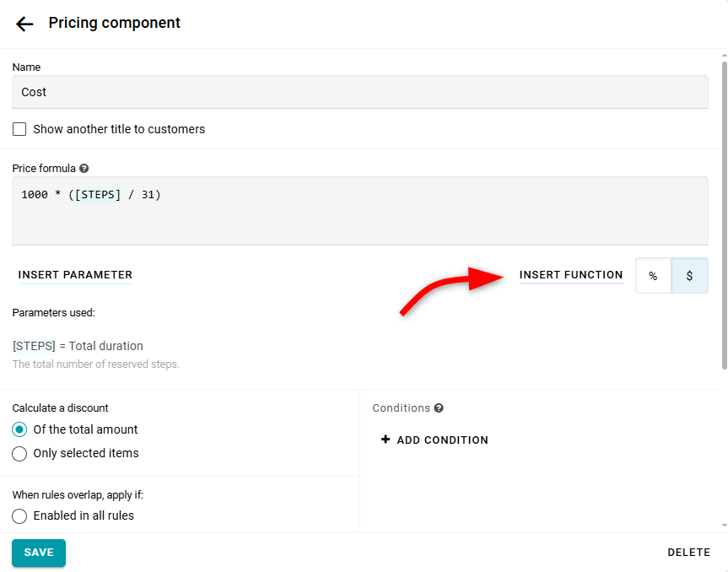This screenshot has height=572, width=728.
Task: Click the vertical scrollbar thumb
Action: tap(724, 211)
